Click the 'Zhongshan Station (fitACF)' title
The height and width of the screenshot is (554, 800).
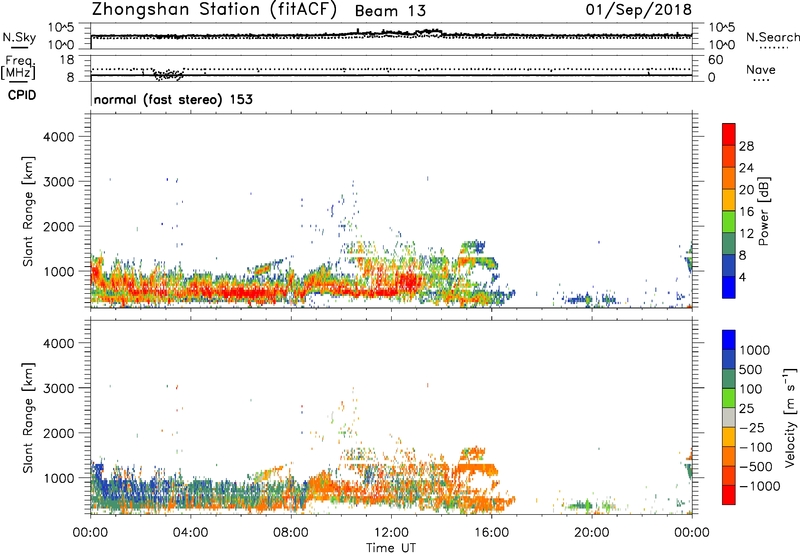214,10
